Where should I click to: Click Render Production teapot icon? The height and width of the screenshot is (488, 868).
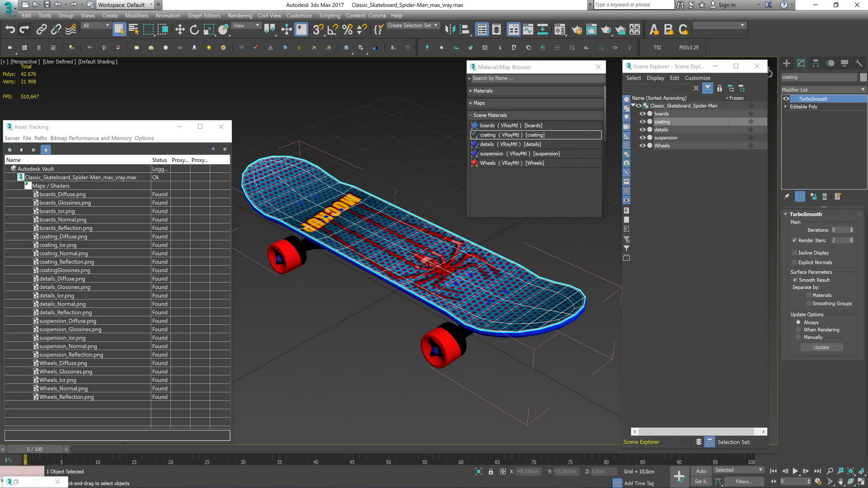606,30
